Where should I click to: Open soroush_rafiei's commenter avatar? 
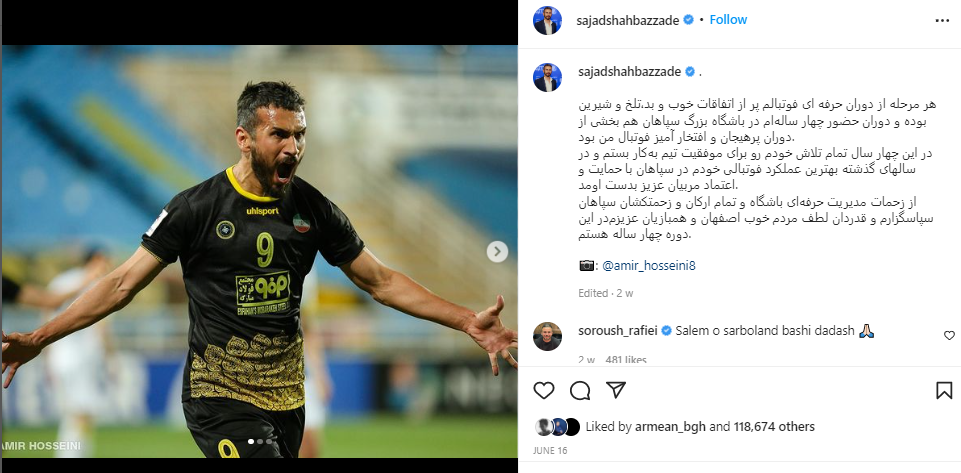547,336
